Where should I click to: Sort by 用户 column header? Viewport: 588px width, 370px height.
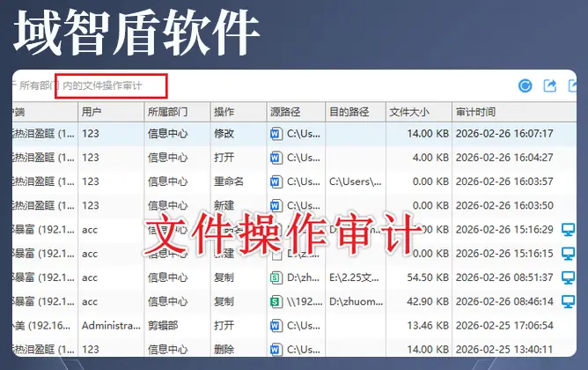(111, 112)
